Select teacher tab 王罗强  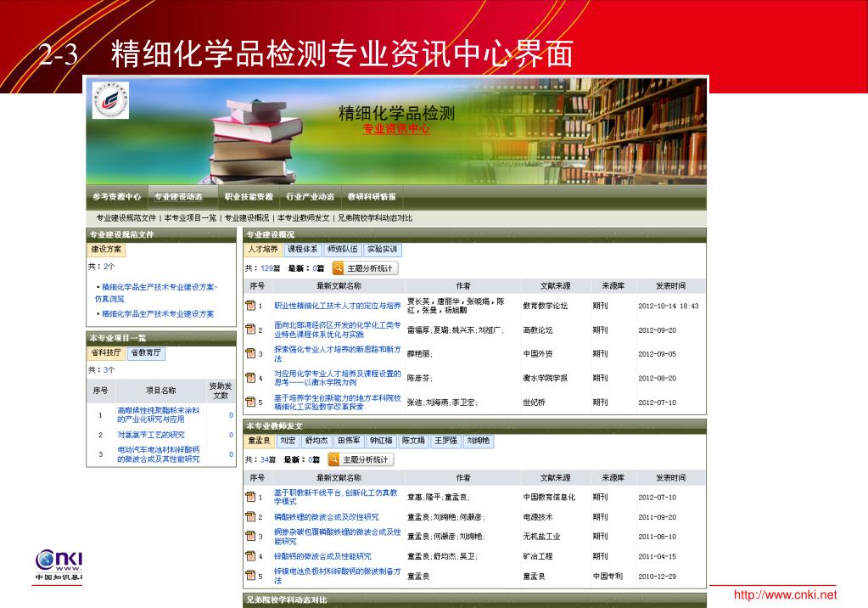click(x=445, y=442)
